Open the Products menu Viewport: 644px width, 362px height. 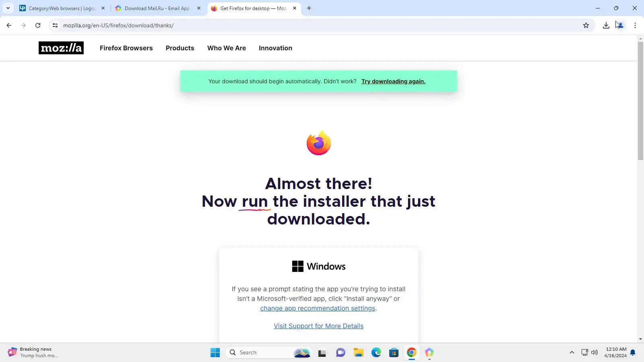(x=180, y=48)
